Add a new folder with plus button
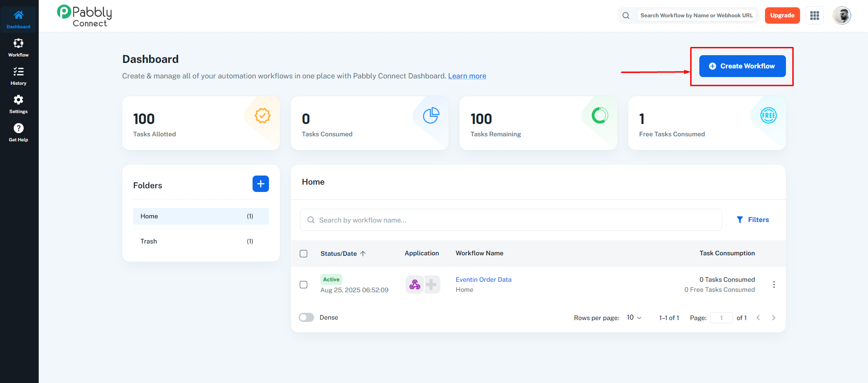 coord(261,184)
